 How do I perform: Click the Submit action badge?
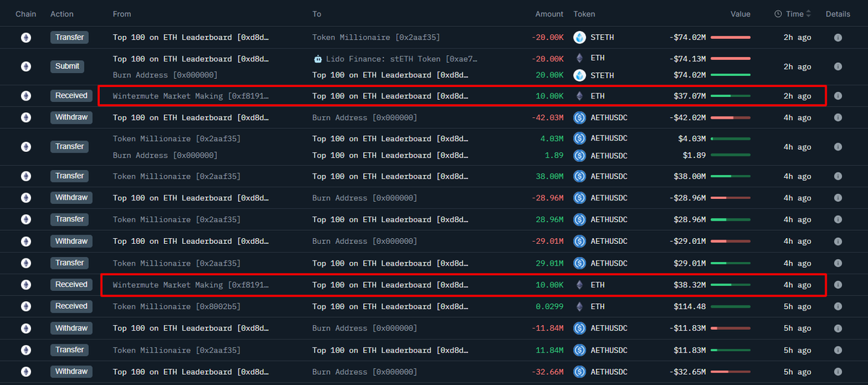[x=67, y=67]
